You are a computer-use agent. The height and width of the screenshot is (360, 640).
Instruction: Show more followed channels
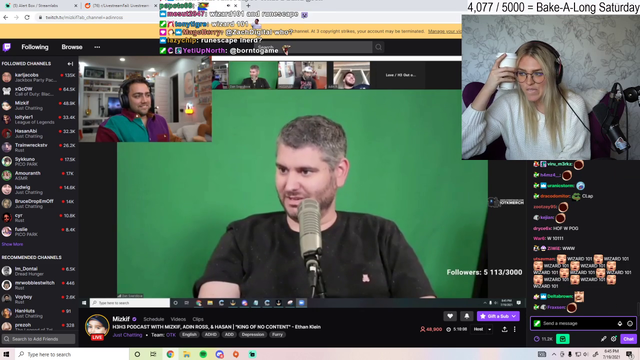pyautogui.click(x=12, y=244)
